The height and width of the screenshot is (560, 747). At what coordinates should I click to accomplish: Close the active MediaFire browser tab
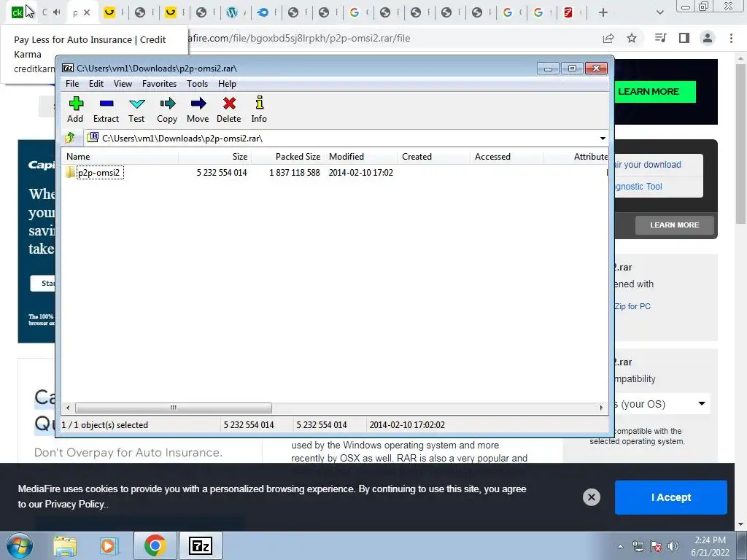click(x=87, y=13)
